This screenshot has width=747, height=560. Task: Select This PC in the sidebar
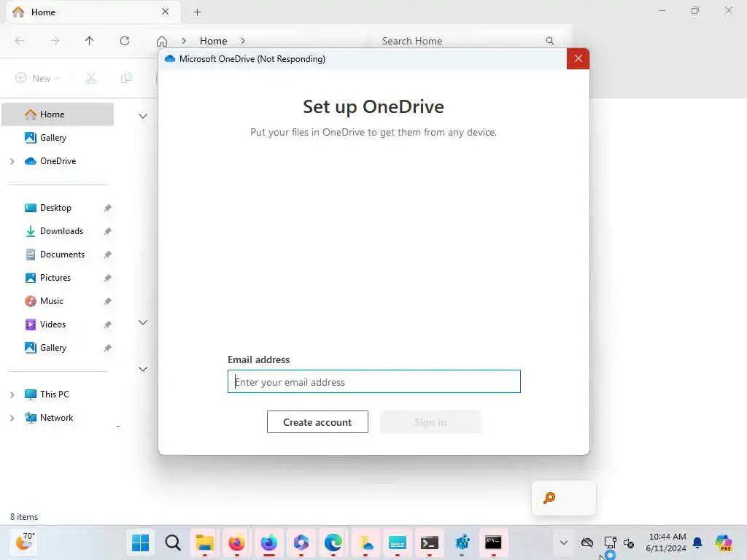(54, 394)
